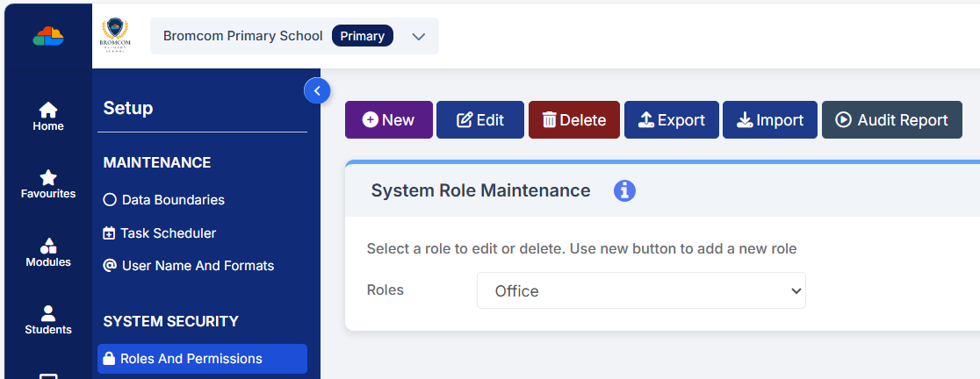Expand the school selector chevron
This screenshot has height=379, width=980.
[x=419, y=37]
